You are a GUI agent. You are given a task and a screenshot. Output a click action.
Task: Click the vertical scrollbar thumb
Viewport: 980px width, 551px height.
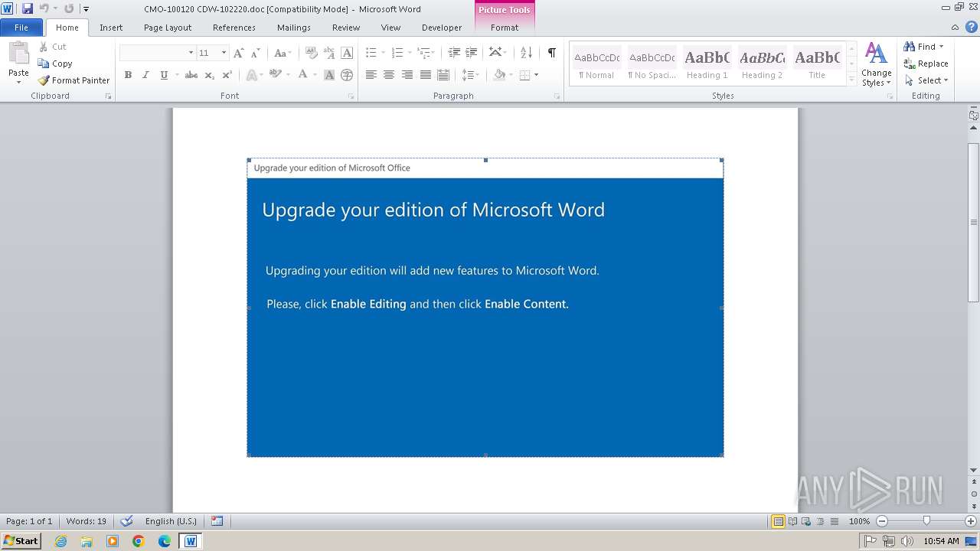pos(973,222)
